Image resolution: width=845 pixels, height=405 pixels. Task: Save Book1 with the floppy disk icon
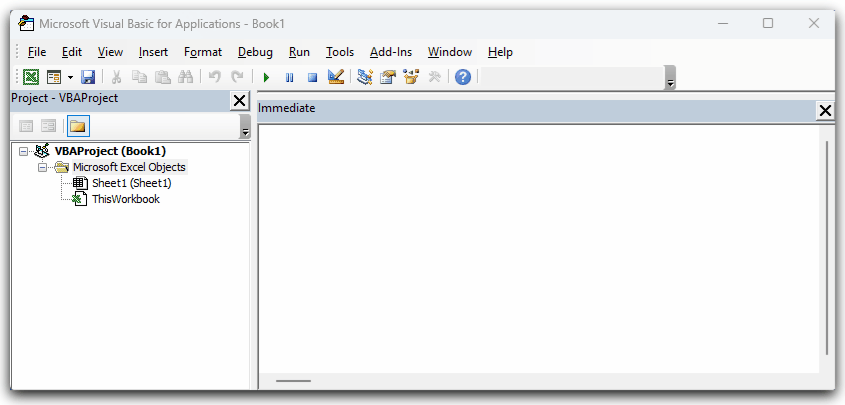pos(88,78)
